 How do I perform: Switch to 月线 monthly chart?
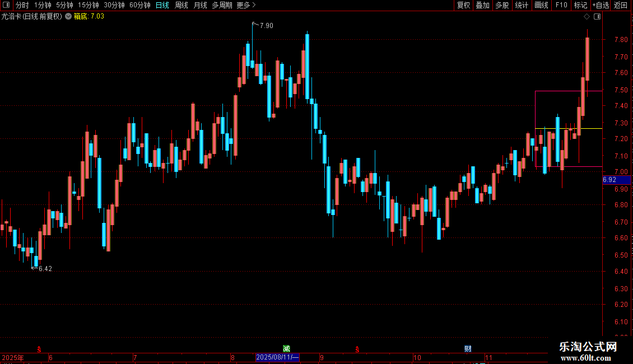coord(200,5)
